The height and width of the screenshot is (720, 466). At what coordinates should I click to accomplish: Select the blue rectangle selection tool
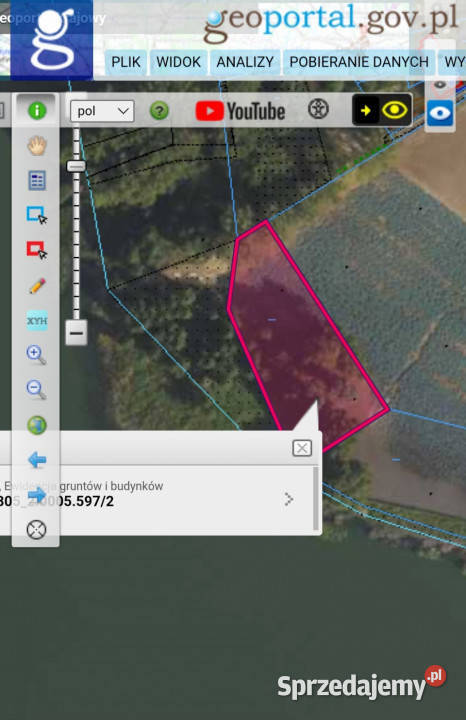click(37, 215)
